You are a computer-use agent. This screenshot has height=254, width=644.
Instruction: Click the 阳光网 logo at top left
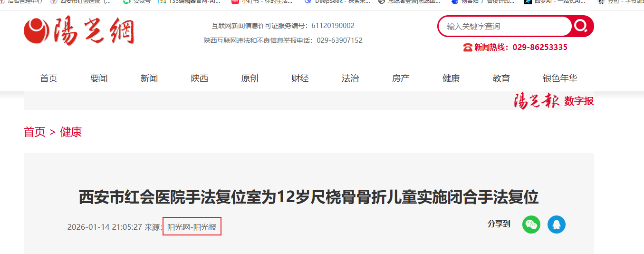click(79, 32)
